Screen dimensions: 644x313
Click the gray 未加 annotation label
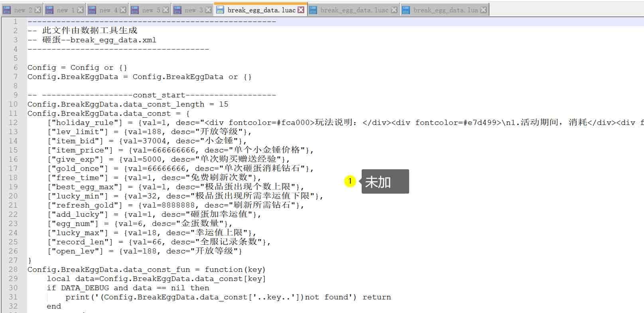pos(385,182)
